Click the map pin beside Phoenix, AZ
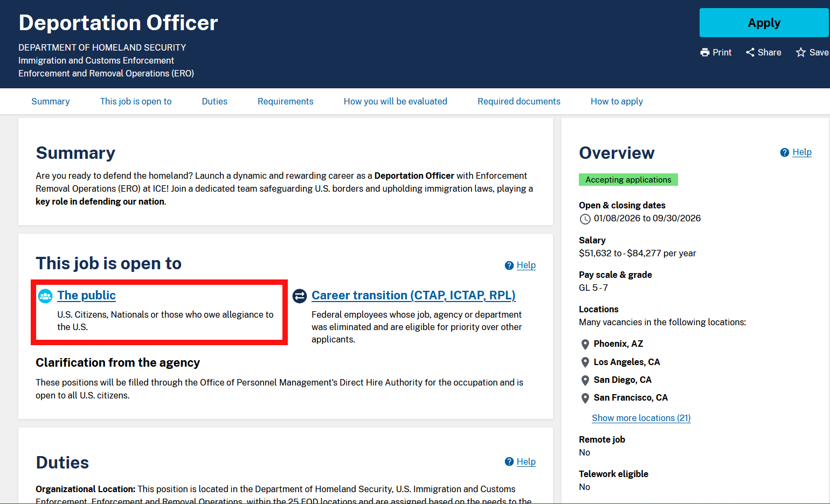The image size is (830, 504). click(585, 344)
